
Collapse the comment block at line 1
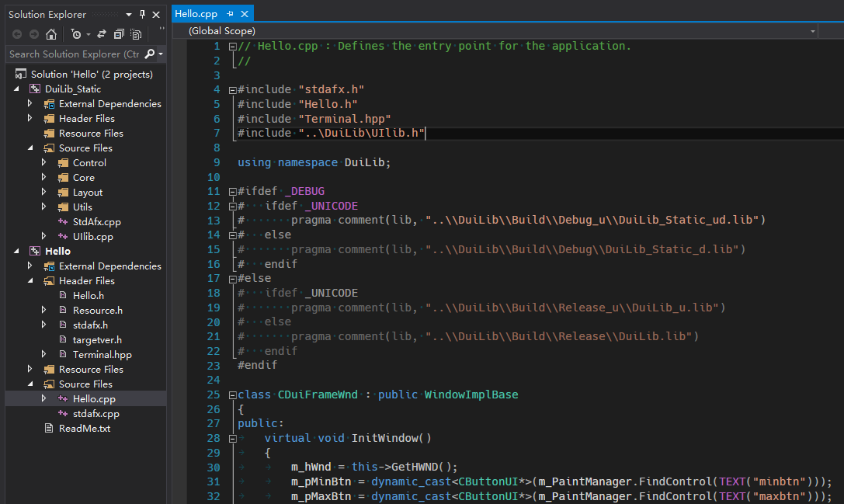pyautogui.click(x=232, y=47)
